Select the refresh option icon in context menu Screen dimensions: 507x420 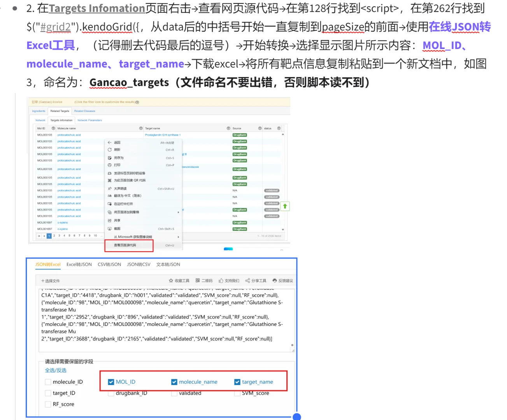click(110, 150)
